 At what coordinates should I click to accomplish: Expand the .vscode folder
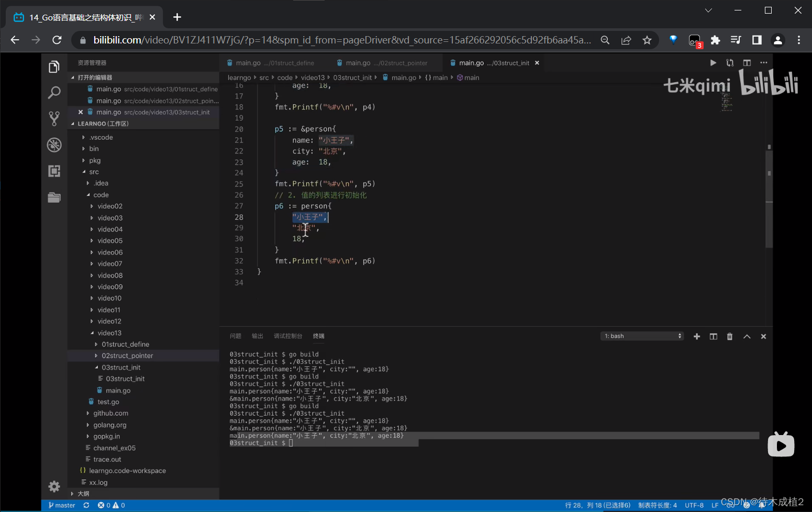coord(101,137)
